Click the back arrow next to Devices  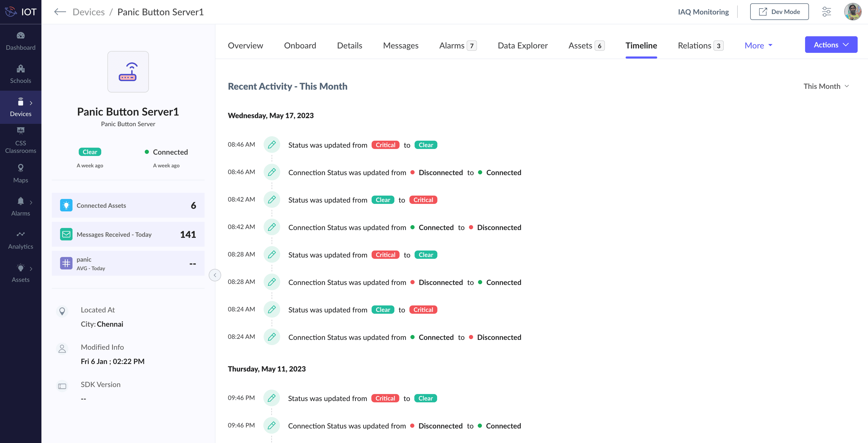click(60, 12)
